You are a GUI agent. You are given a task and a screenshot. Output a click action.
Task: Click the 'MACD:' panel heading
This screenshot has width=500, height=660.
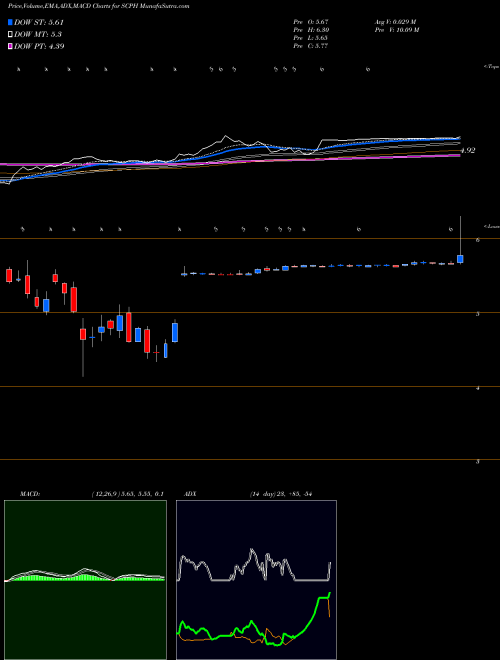[x=30, y=494]
